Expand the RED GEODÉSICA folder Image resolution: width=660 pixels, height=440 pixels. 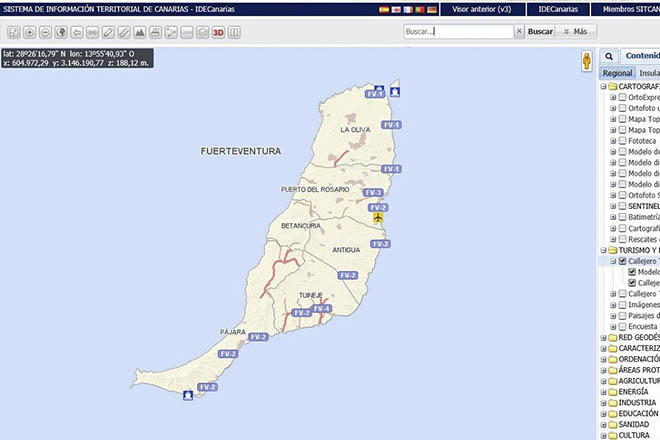603,337
